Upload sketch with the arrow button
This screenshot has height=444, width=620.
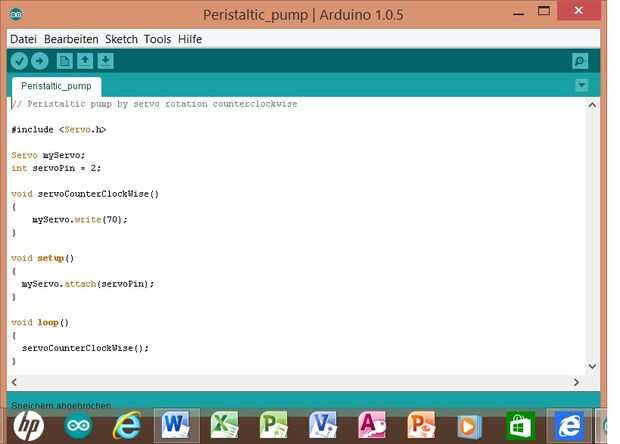pyautogui.click(x=40, y=61)
